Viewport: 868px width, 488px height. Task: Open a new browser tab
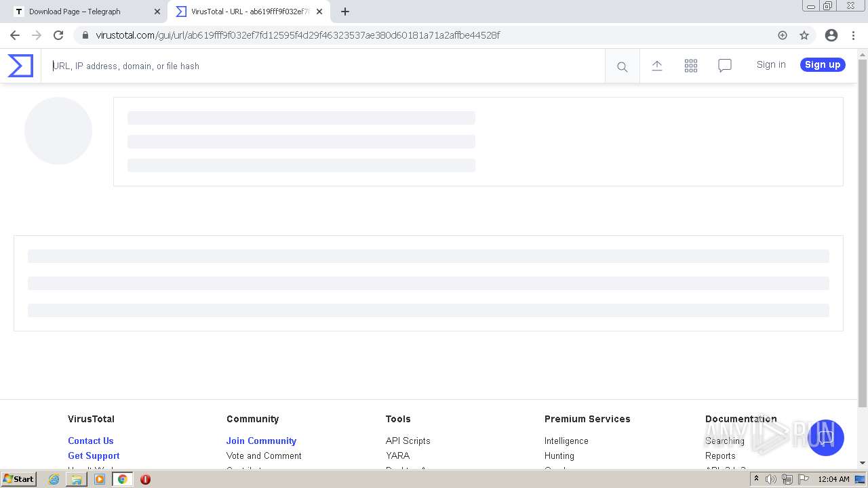(x=345, y=12)
